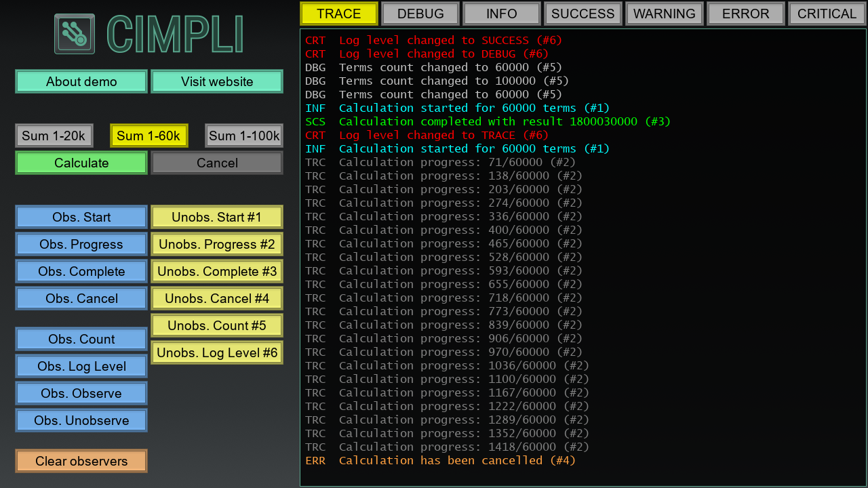Select log line 'Log level changed to SUCCESS'
868x488 pixels.
(434, 41)
